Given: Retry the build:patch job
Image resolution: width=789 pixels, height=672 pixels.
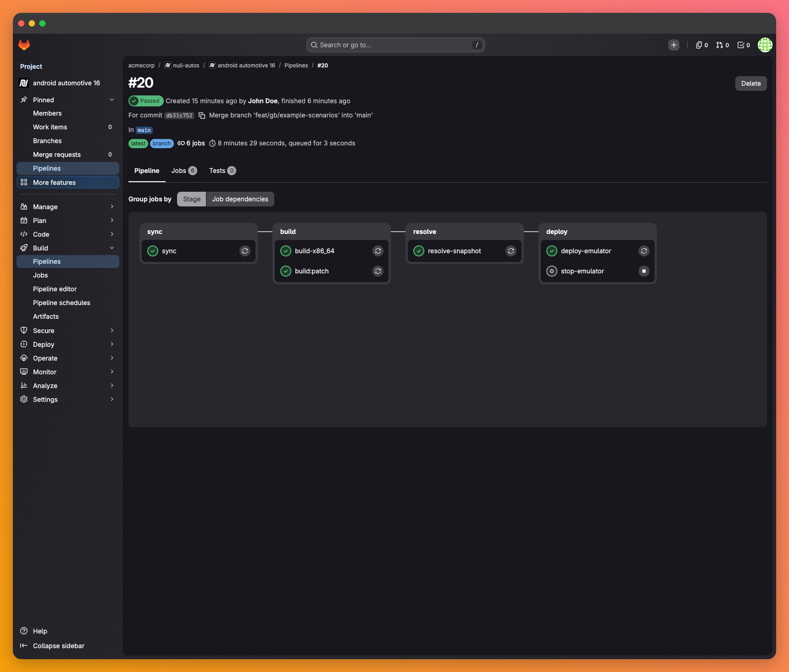Looking at the screenshot, I should [x=378, y=271].
